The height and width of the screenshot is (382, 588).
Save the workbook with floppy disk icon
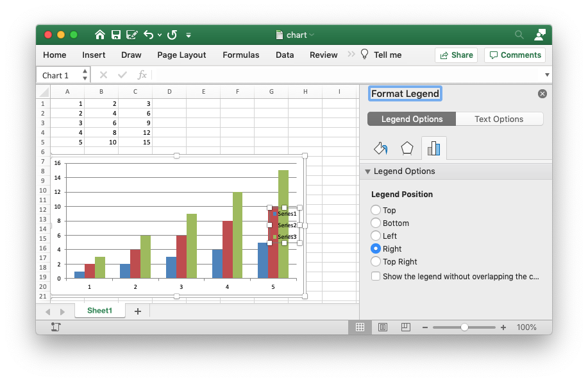pos(116,35)
